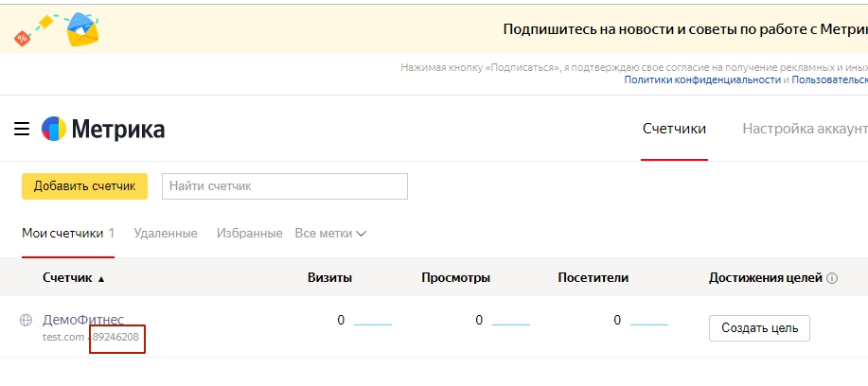Click the test.com site address
This screenshot has width=868, height=386.
click(x=63, y=337)
